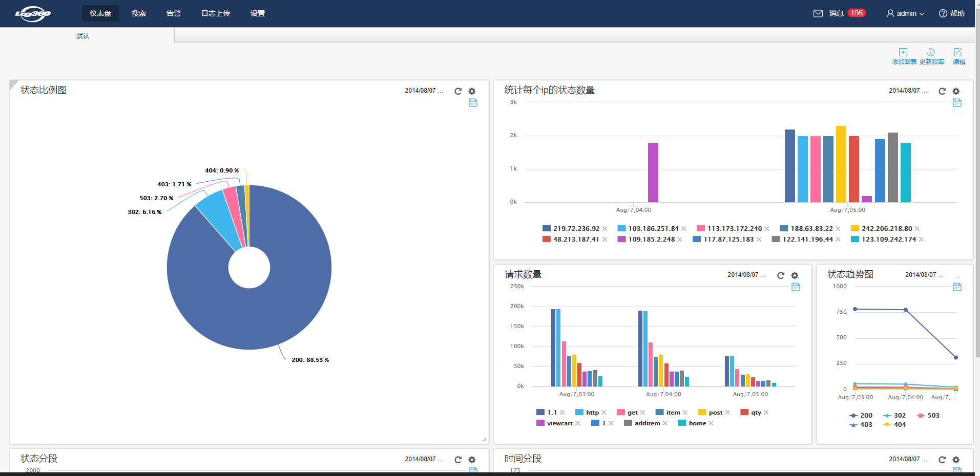Save the 统计每个ip的状态数量 chart image

pyautogui.click(x=957, y=103)
